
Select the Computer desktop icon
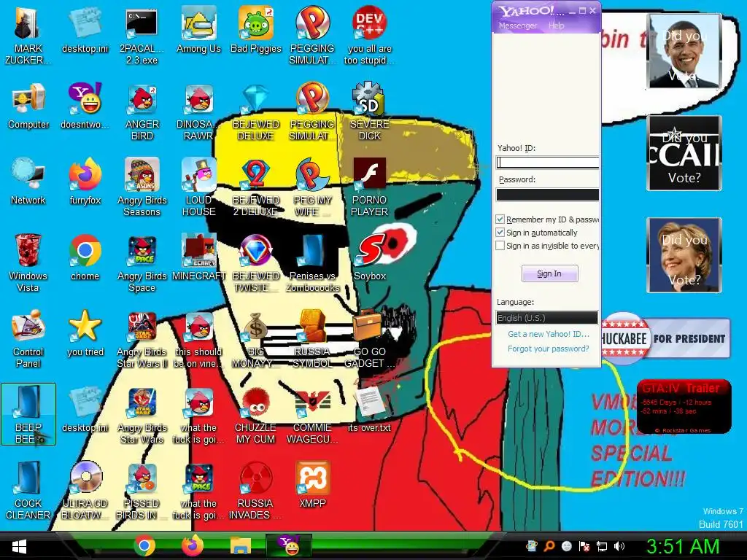tap(28, 106)
